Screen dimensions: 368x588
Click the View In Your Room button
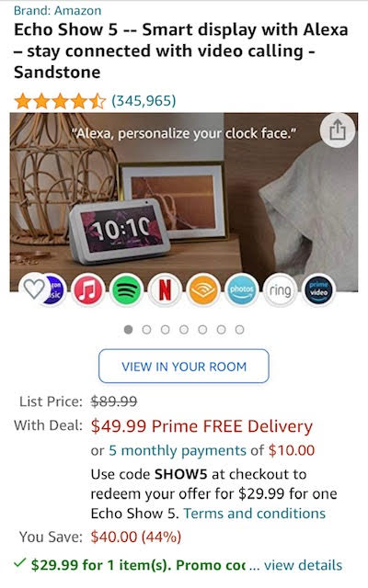(184, 366)
